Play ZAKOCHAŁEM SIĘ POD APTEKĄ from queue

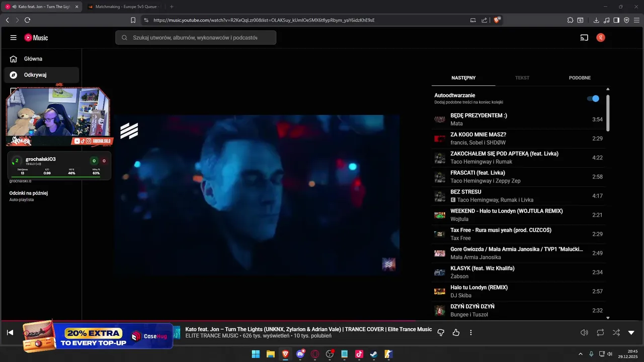tap(518, 157)
